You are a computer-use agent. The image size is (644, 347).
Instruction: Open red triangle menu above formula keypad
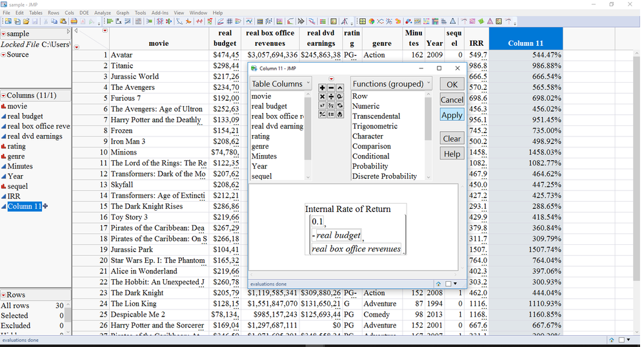point(332,79)
